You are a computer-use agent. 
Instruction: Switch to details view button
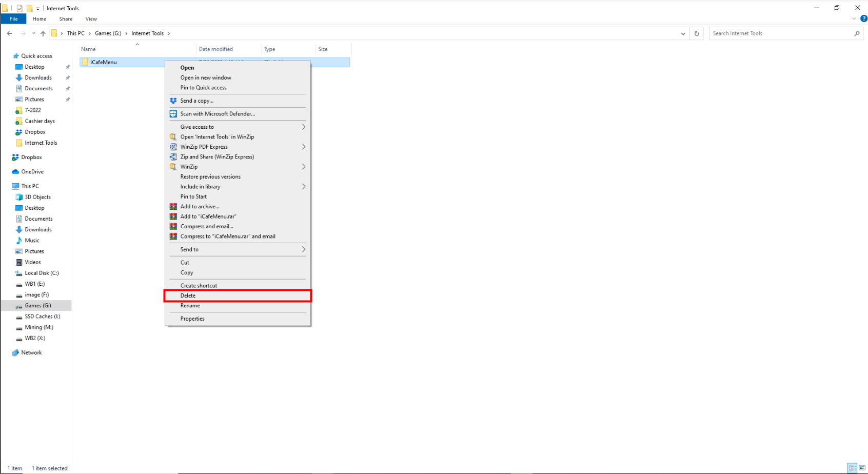[x=852, y=468]
